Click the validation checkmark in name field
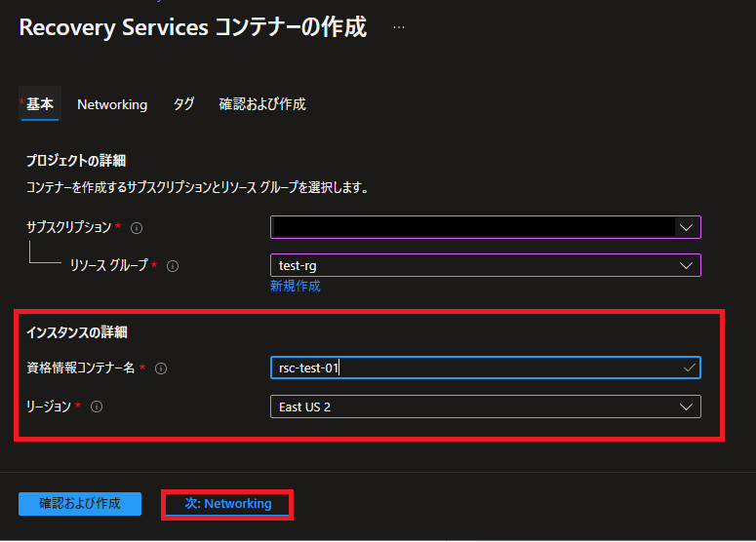 (x=690, y=368)
